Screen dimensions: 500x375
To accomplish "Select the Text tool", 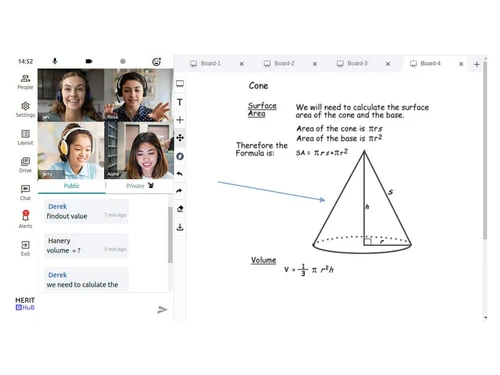I will [180, 102].
